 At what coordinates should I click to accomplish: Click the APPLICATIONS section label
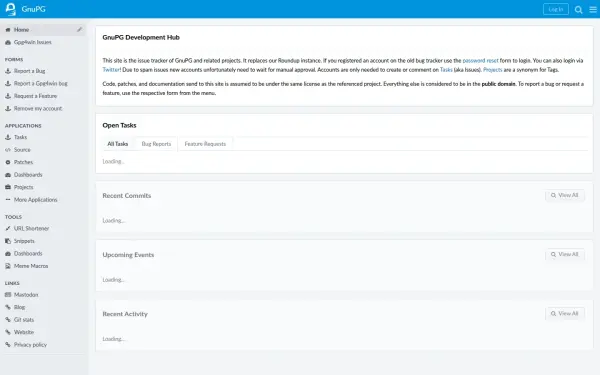tap(23, 126)
